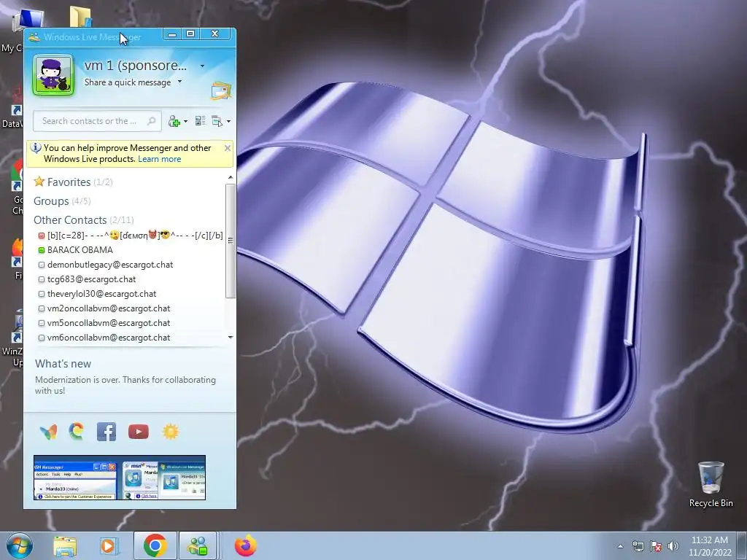The height and width of the screenshot is (560, 747).
Task: Click the contact list scroll up arrow
Action: (231, 178)
